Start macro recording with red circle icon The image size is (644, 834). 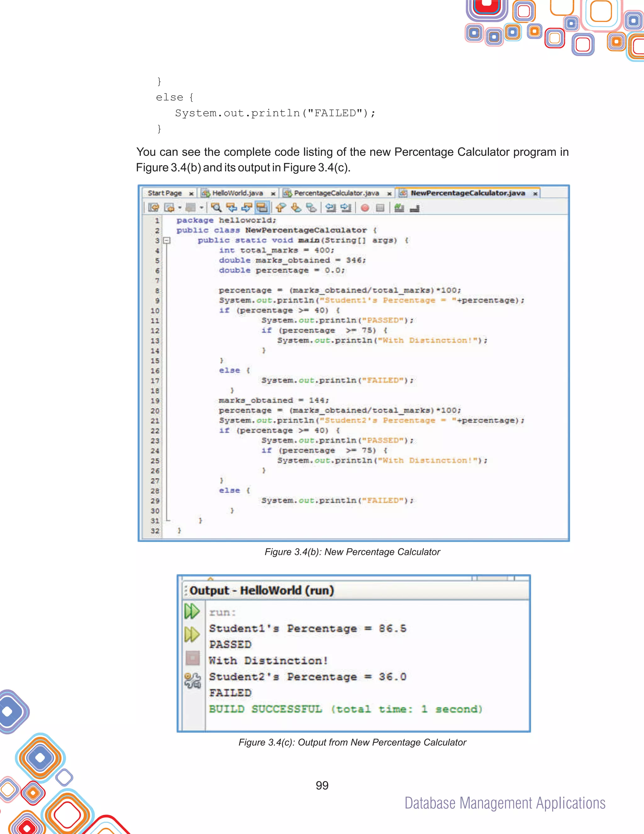click(x=365, y=208)
